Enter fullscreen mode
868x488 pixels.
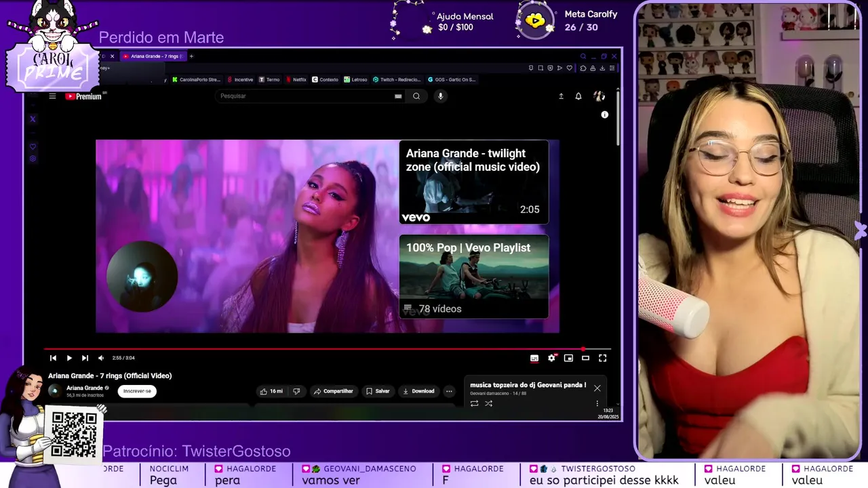click(x=602, y=358)
